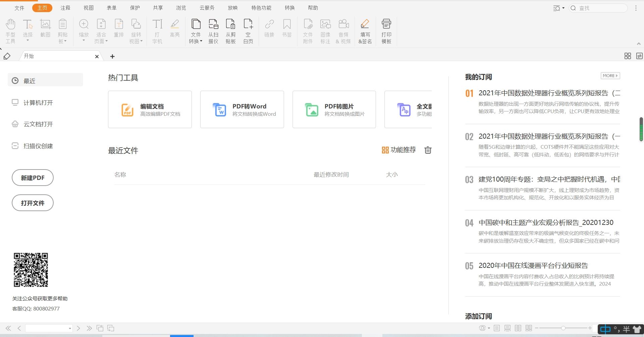644x337 pixels.
Task: Insert a blank page from the toolbar
Action: (x=248, y=31)
